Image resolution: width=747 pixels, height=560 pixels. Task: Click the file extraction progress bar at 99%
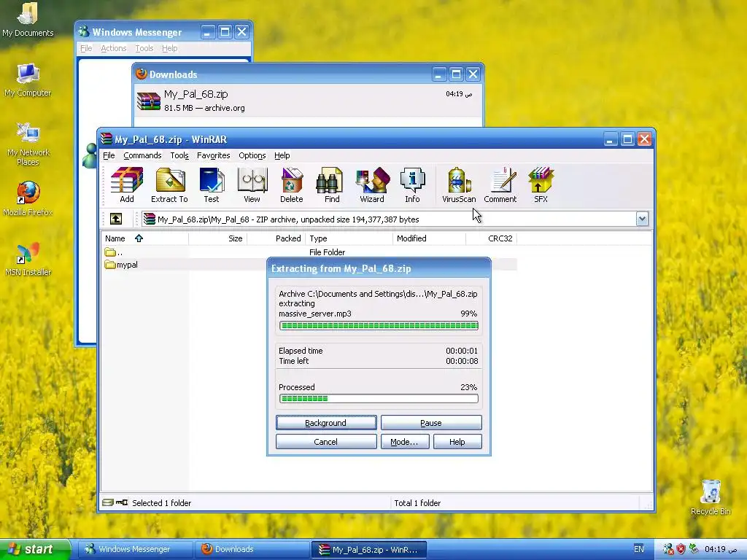(379, 326)
